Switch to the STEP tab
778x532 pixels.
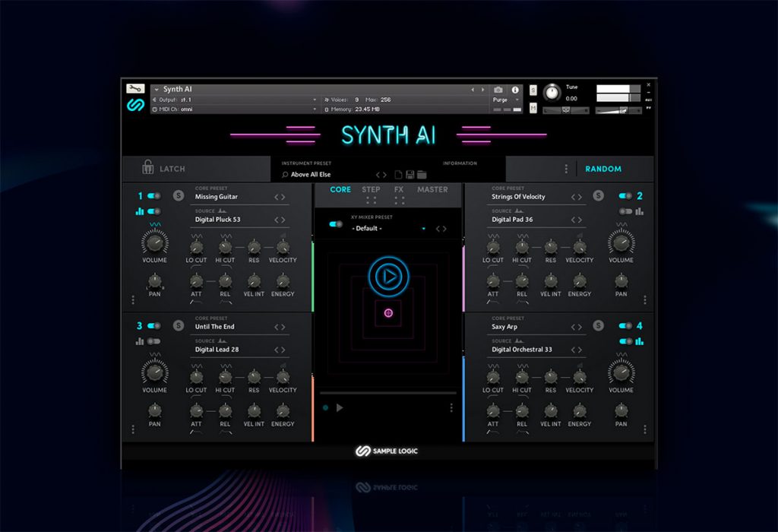point(371,189)
